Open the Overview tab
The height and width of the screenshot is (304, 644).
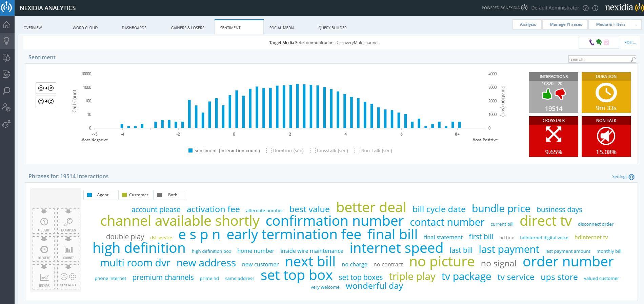click(33, 28)
